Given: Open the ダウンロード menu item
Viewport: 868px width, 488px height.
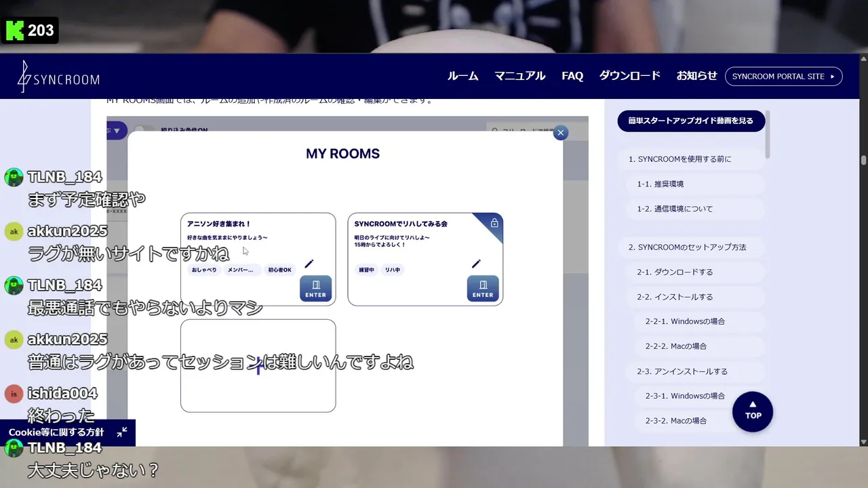Looking at the screenshot, I should pos(629,76).
